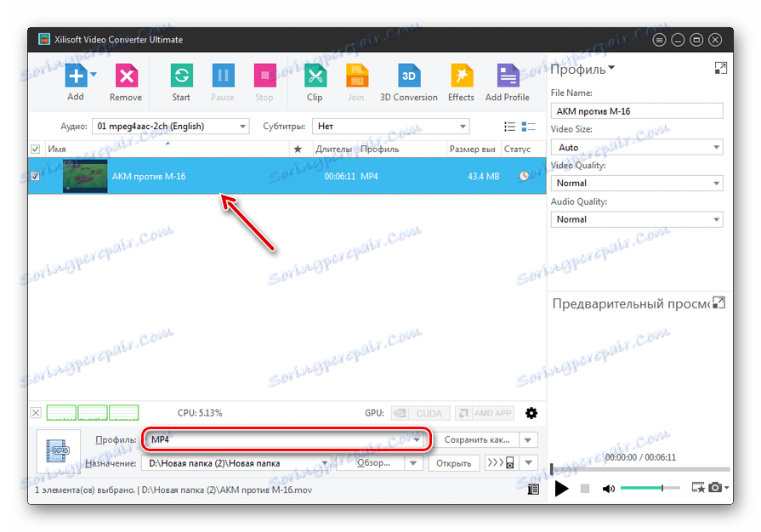Open the title bar menu icon

(659, 40)
